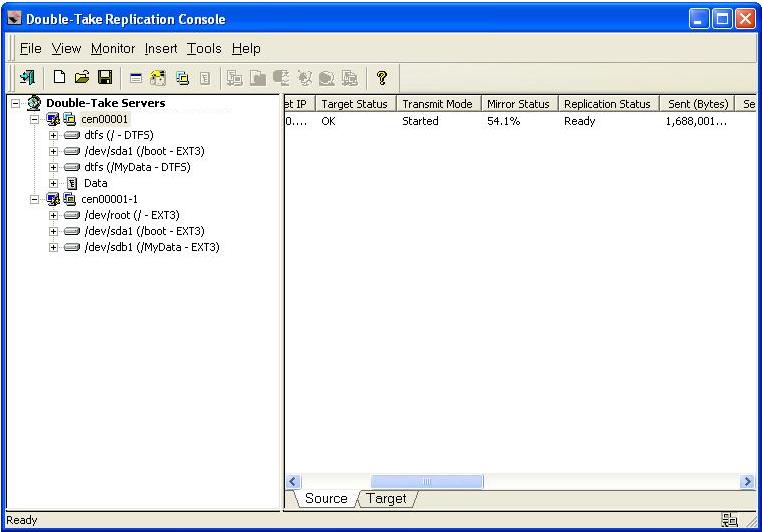Click the Open folder toolbar icon
The height and width of the screenshot is (532, 762).
point(81,77)
